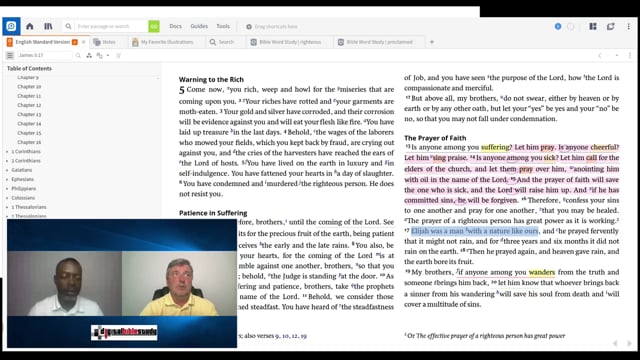Open the footnote verse link 9
640x360 pixels.
point(277,336)
